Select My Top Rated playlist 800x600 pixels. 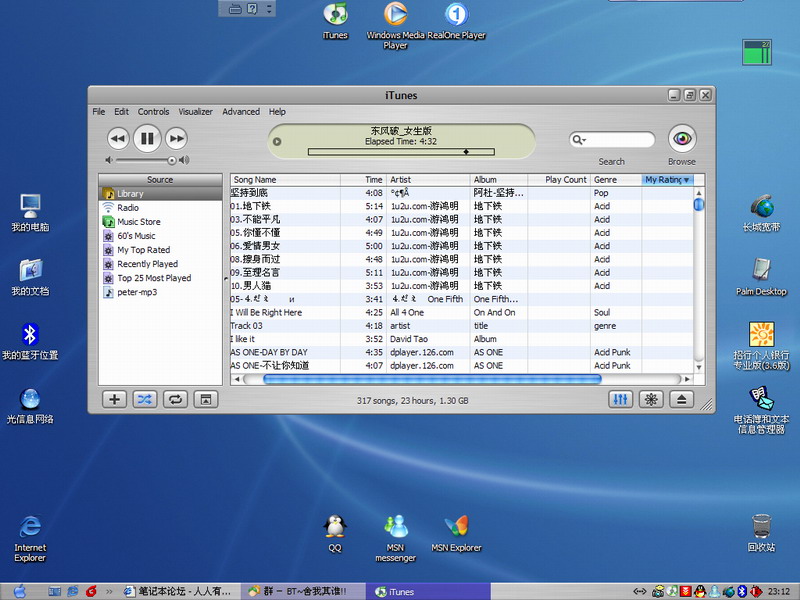click(x=160, y=249)
